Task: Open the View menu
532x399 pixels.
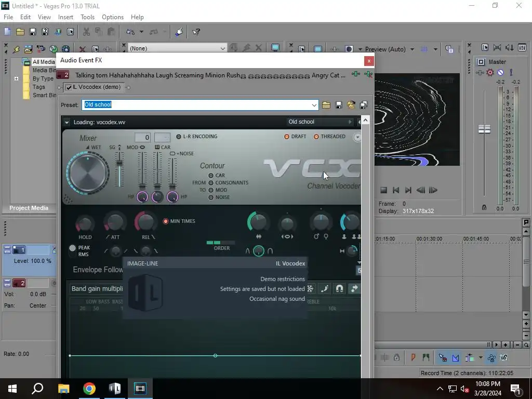Action: 45,17
